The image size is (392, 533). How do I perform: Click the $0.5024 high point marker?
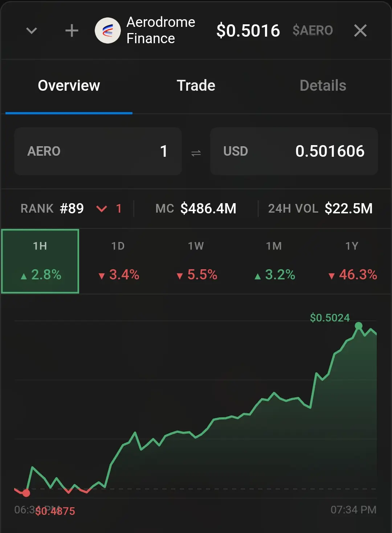coord(359,326)
